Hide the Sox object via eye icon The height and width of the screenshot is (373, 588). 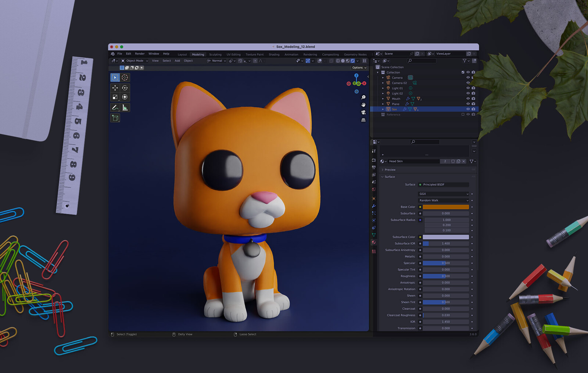(468, 109)
